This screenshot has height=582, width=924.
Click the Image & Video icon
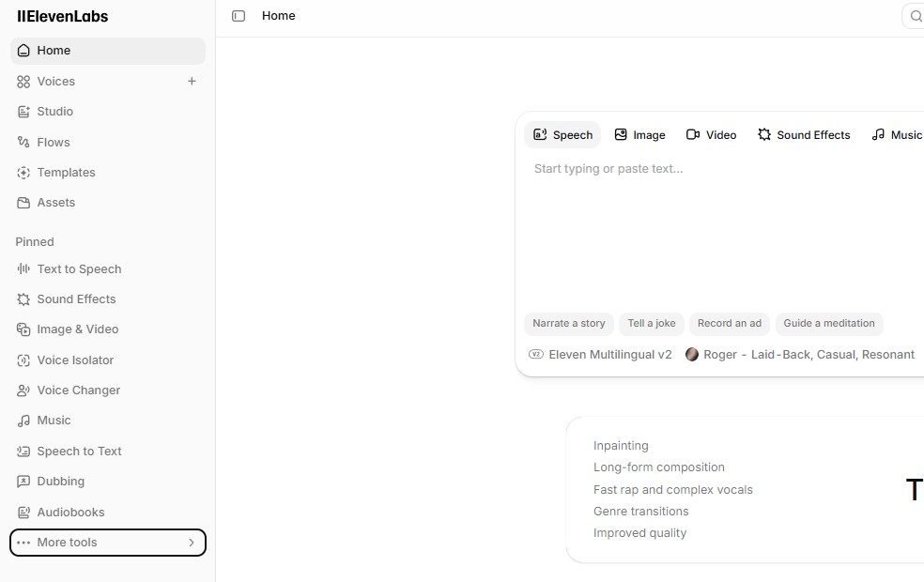click(23, 329)
